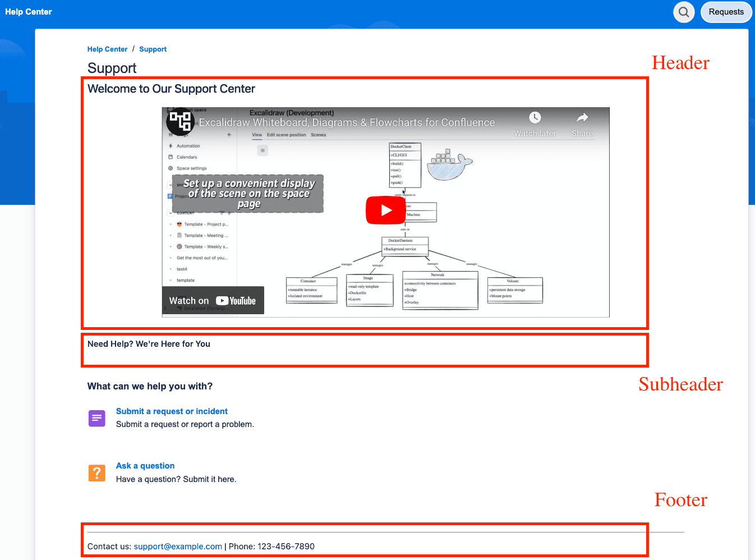Click Phone: 123-456-7890 footer text

(x=271, y=547)
